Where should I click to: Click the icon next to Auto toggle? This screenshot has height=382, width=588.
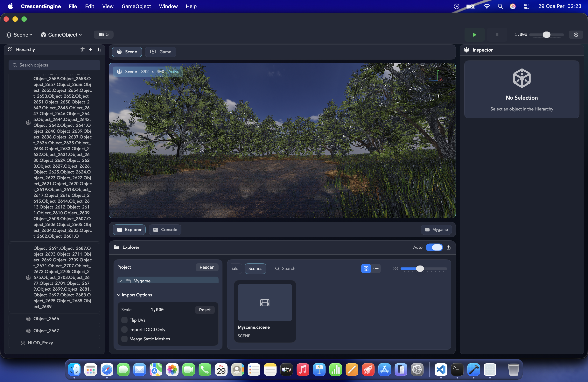click(448, 248)
